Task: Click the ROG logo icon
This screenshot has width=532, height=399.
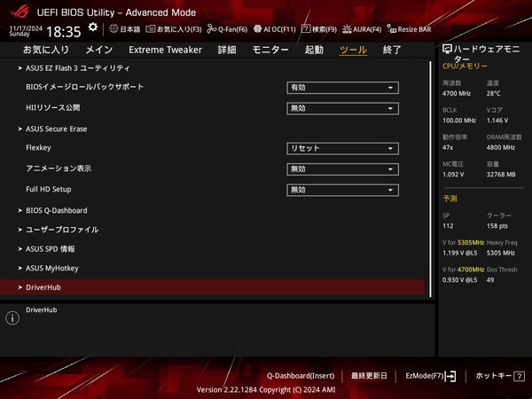Action: 20,12
